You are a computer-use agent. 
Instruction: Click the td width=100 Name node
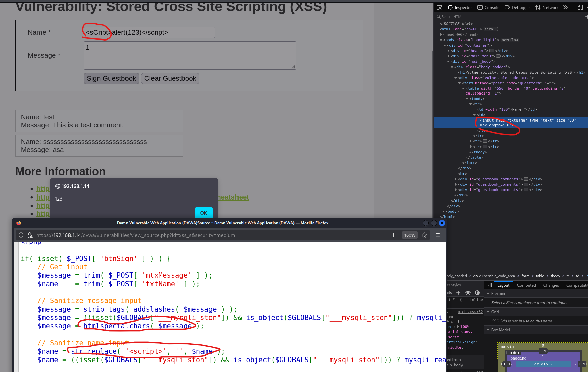(506, 109)
